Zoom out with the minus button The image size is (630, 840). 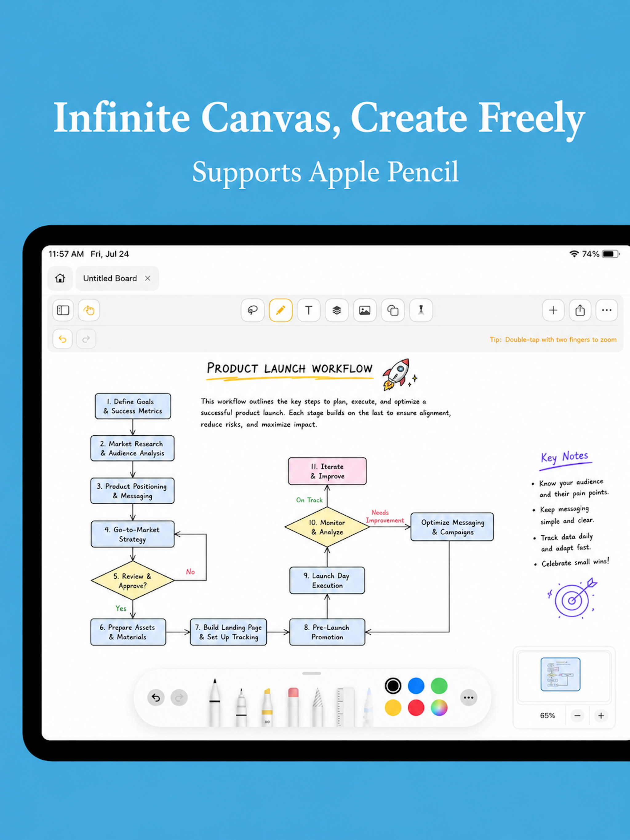click(x=577, y=716)
